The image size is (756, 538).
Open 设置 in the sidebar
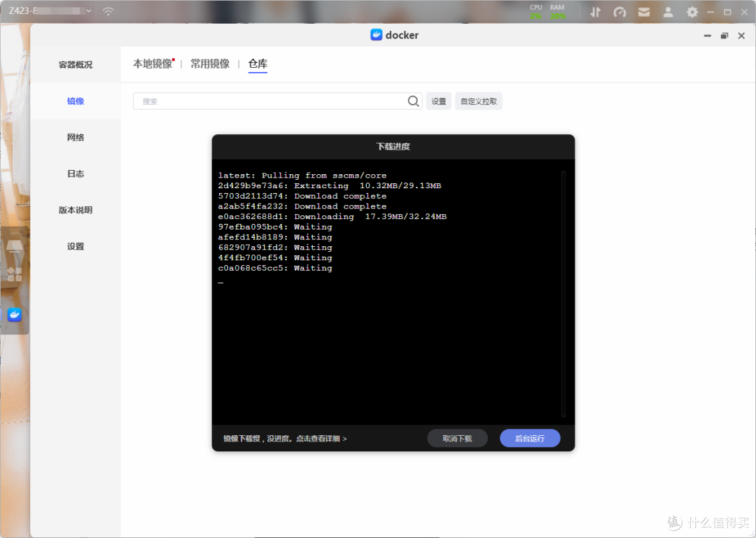click(75, 246)
